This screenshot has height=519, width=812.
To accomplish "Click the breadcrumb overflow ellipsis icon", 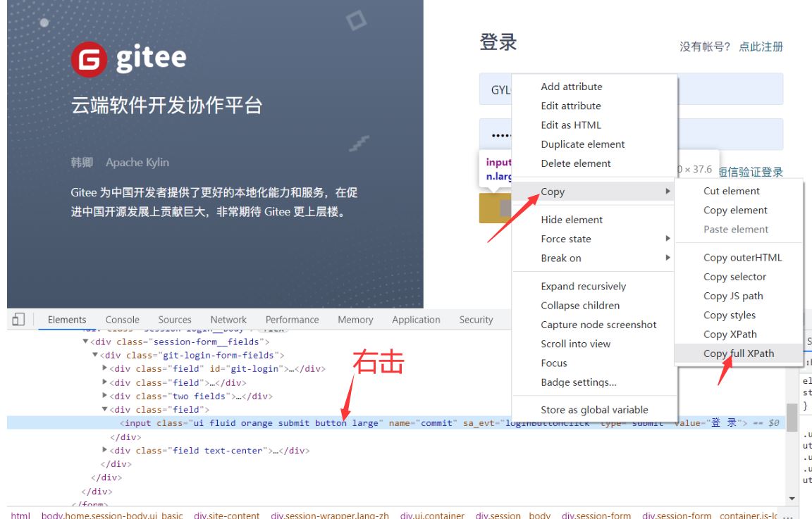I will tap(787, 515).
